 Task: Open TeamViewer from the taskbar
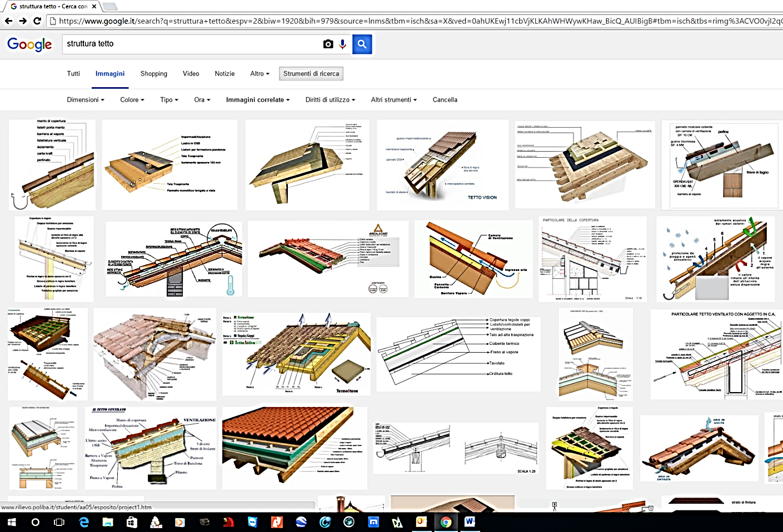(x=252, y=522)
